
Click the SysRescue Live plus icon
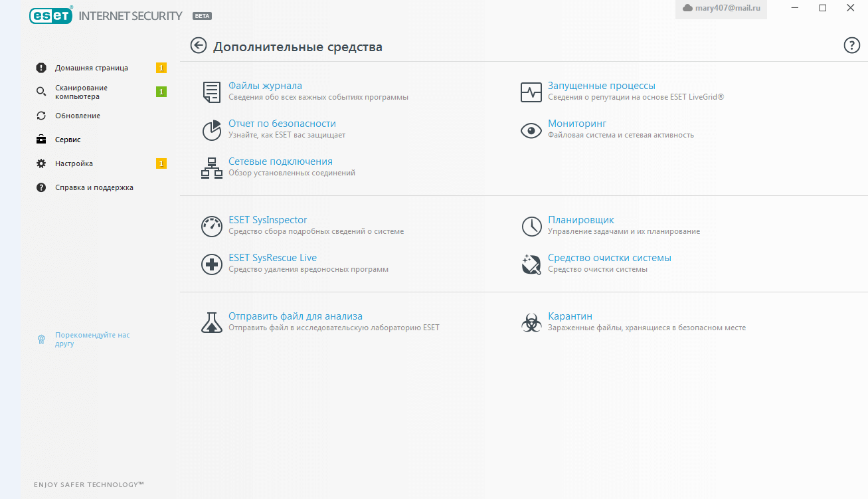tap(211, 264)
